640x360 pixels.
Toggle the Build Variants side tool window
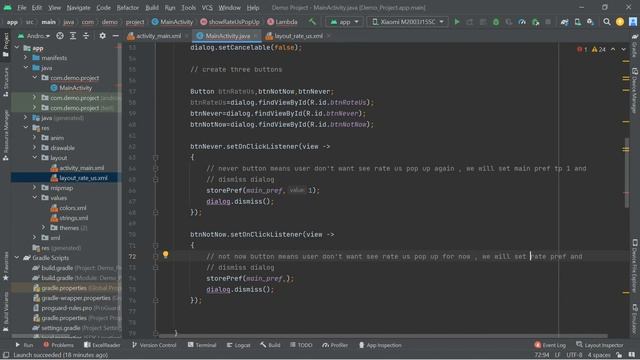coord(6,311)
